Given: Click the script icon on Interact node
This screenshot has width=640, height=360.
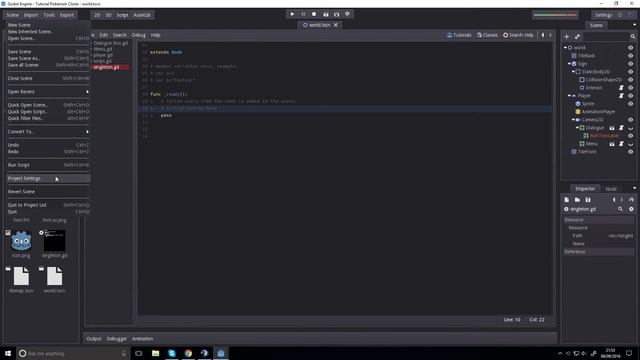Looking at the screenshot, I should [621, 88].
